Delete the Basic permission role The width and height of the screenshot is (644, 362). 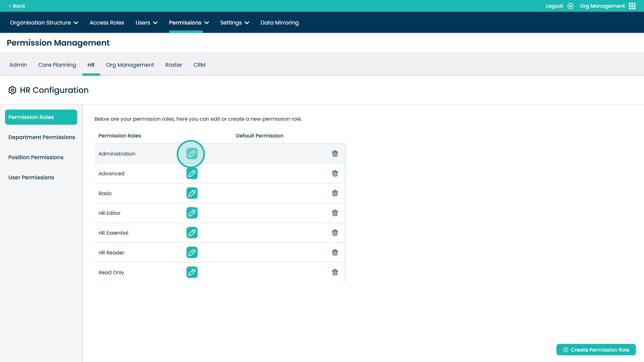(x=334, y=193)
